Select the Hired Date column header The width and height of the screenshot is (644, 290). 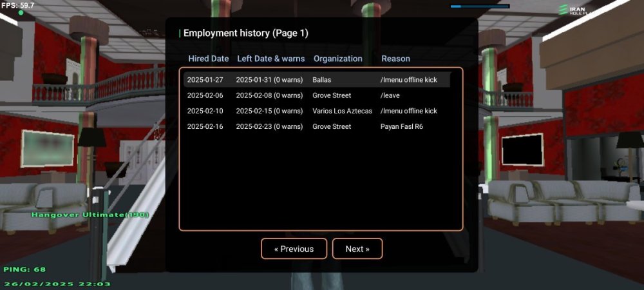(x=208, y=59)
